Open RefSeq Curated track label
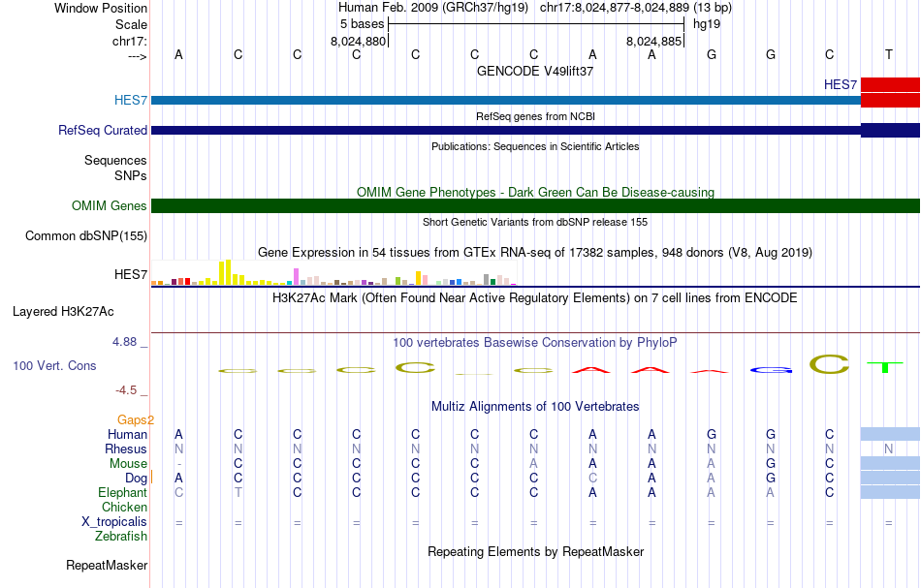The height and width of the screenshot is (588, 921). point(102,130)
